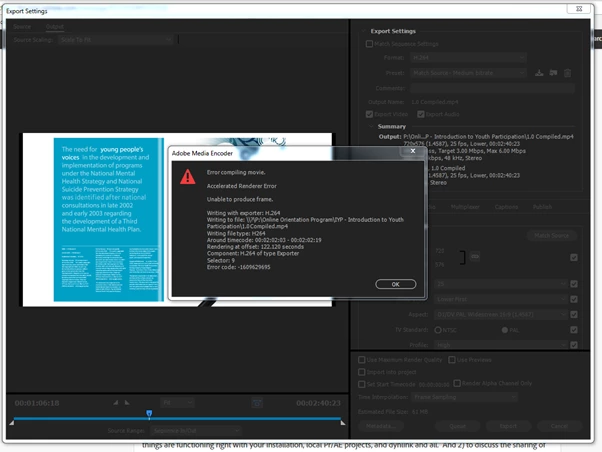Select the PAL TV Standard radio
This screenshot has width=602, height=452.
pos(504,330)
